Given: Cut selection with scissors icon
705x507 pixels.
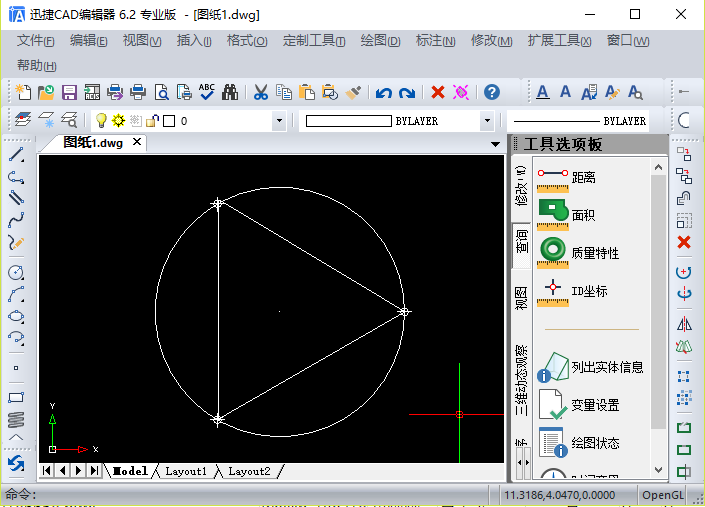Looking at the screenshot, I should (x=261, y=92).
